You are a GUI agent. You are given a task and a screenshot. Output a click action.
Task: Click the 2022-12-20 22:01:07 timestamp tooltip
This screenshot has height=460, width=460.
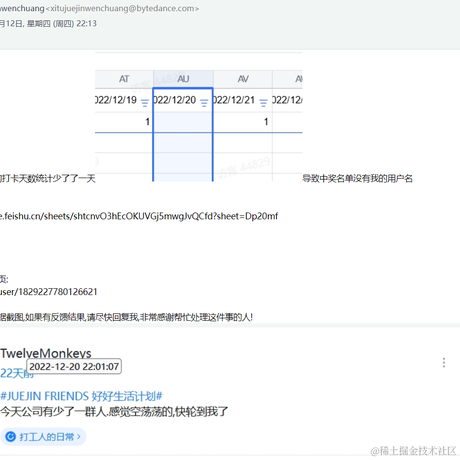click(74, 367)
